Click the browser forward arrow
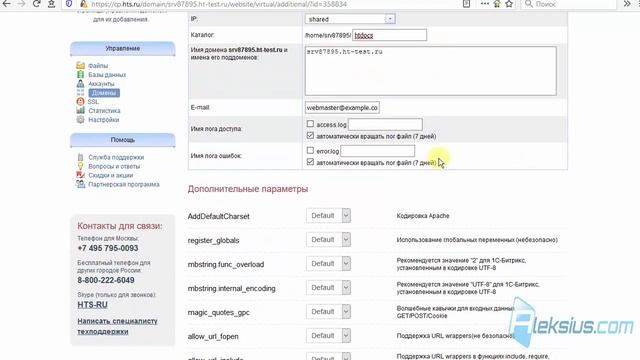Image resolution: width=640 pixels, height=360 pixels. coord(21,4)
